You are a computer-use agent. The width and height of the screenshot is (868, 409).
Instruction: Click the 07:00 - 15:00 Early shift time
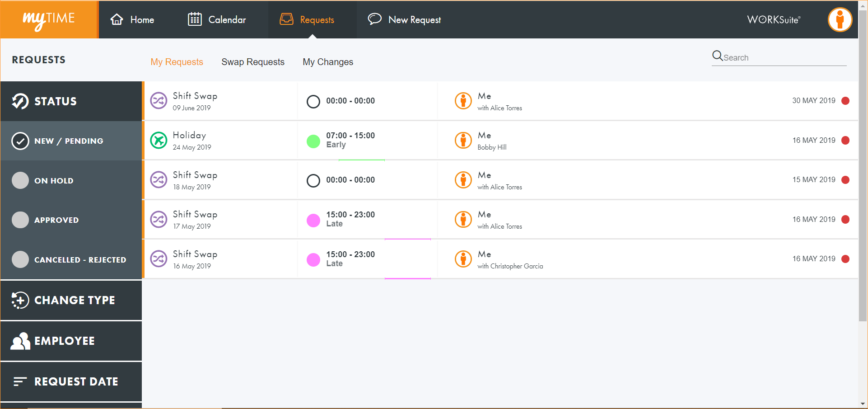tap(350, 136)
